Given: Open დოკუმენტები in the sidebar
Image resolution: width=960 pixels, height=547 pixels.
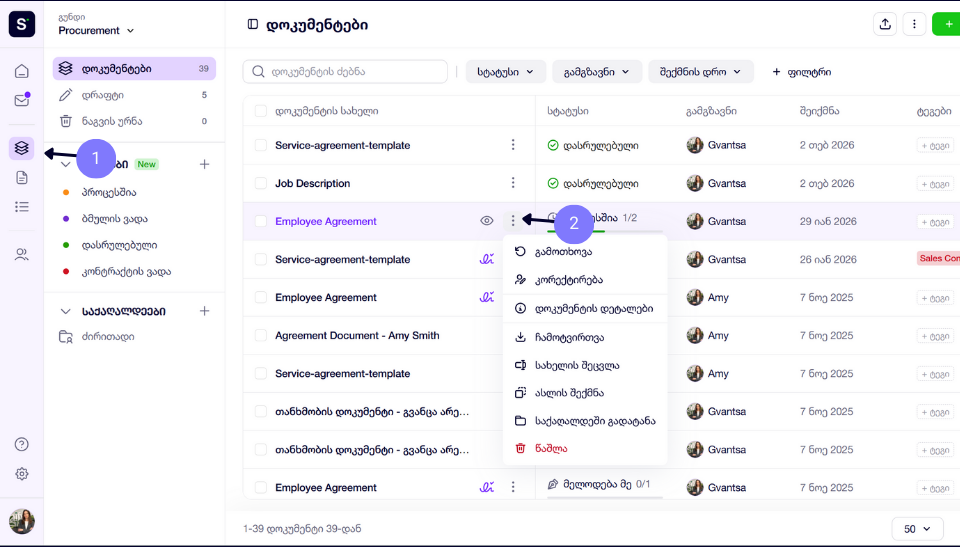Looking at the screenshot, I should click(134, 69).
